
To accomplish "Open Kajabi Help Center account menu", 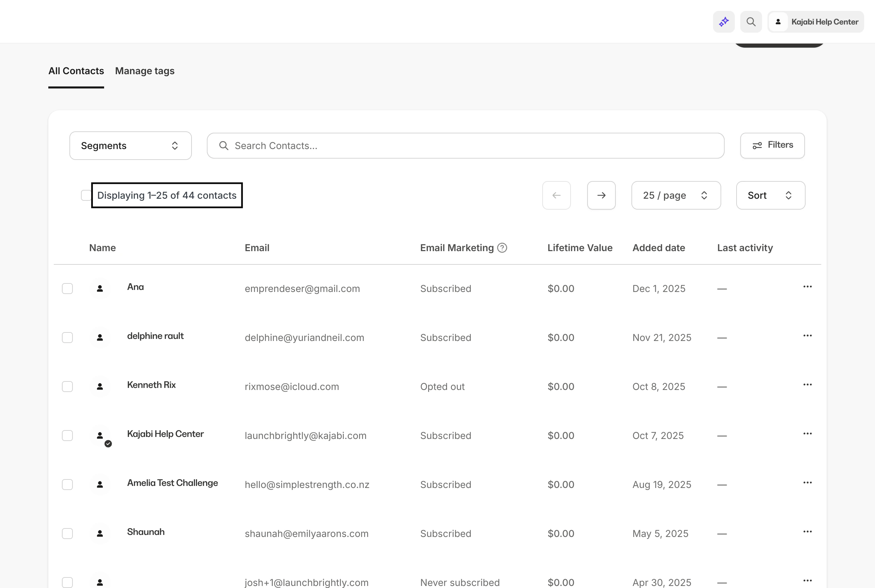I will click(816, 22).
